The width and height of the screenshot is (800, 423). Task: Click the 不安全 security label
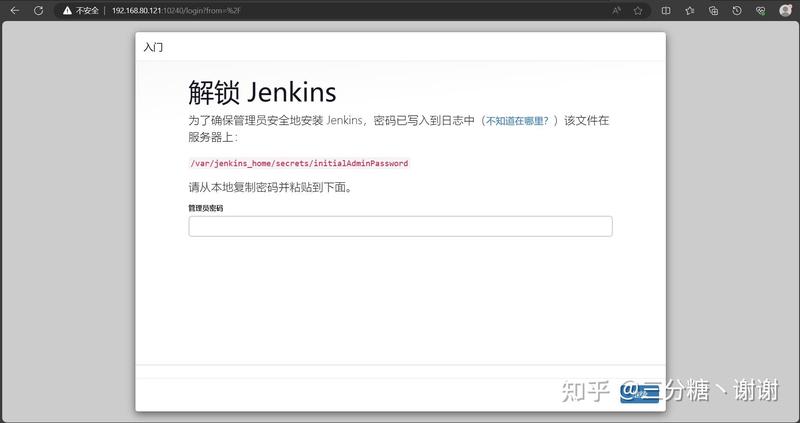(87, 10)
